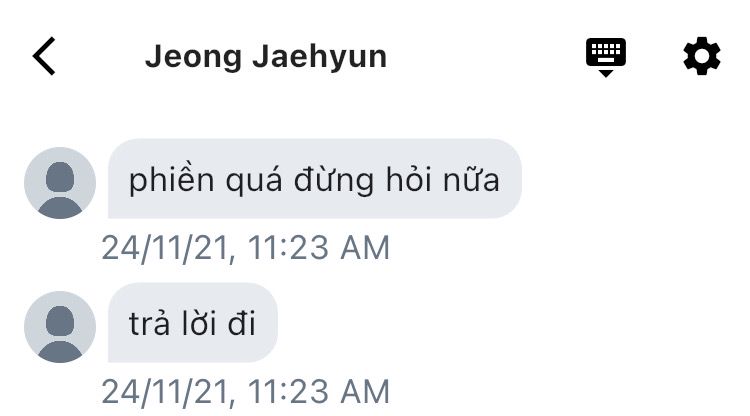Screen dimensions: 750x416
Task: Click the word "trả" in second message
Action: pos(149,324)
